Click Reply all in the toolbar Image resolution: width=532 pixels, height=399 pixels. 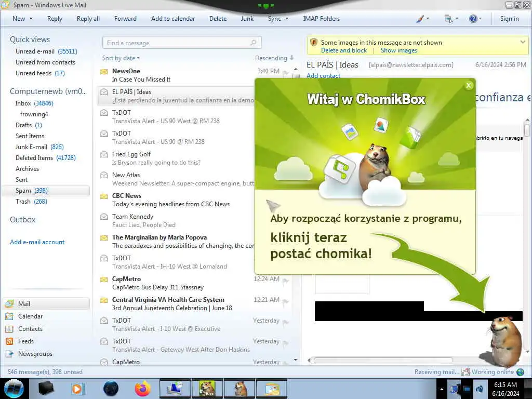pyautogui.click(x=88, y=19)
